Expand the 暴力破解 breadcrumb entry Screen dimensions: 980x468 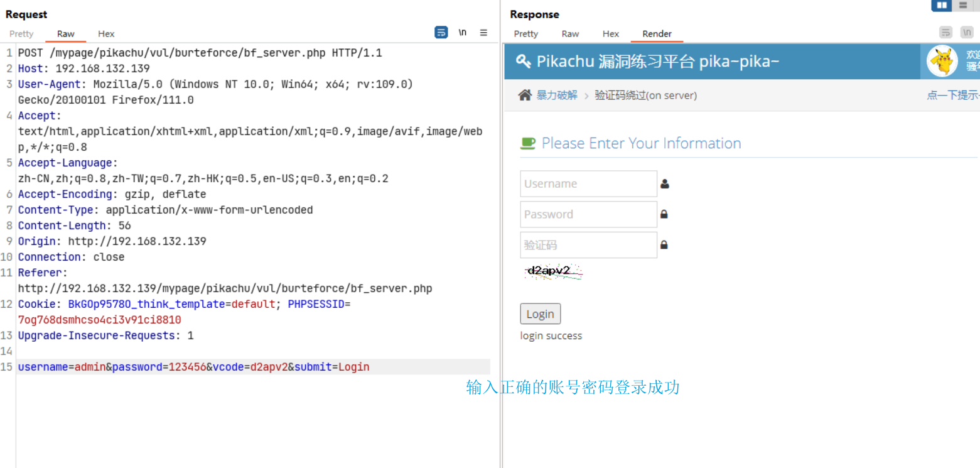pos(556,95)
